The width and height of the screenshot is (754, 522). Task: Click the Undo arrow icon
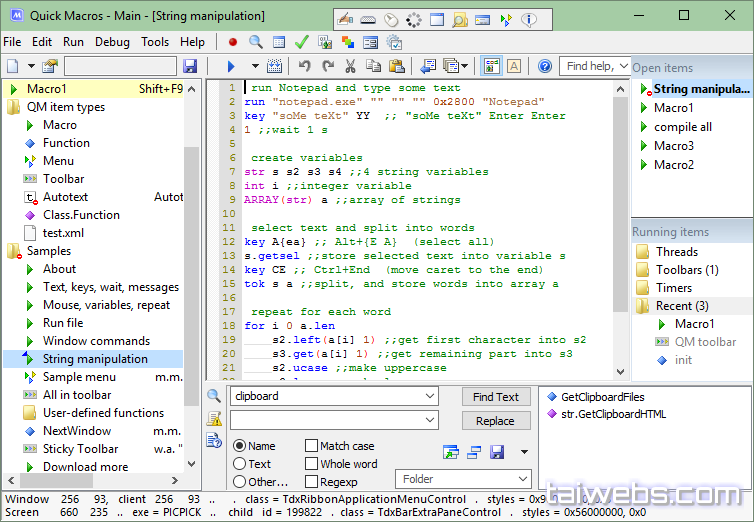304,66
